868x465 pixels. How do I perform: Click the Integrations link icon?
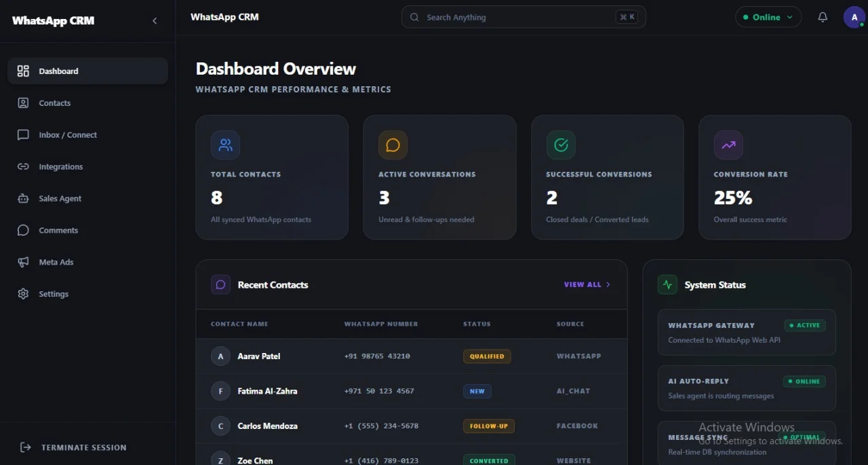coord(23,166)
